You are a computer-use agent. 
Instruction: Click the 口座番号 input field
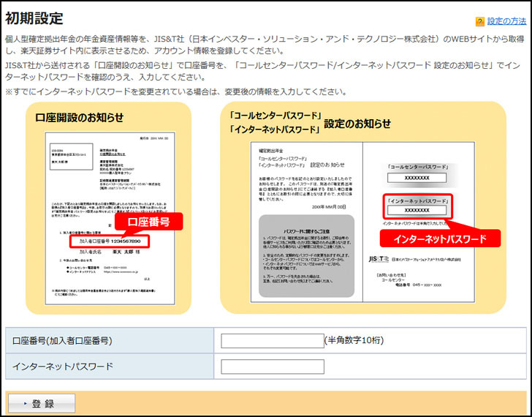(272, 340)
